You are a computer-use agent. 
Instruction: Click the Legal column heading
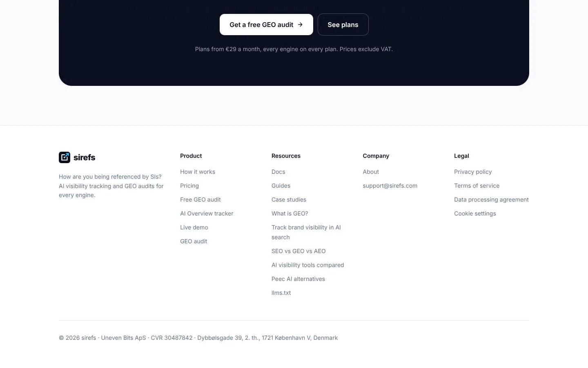click(461, 156)
